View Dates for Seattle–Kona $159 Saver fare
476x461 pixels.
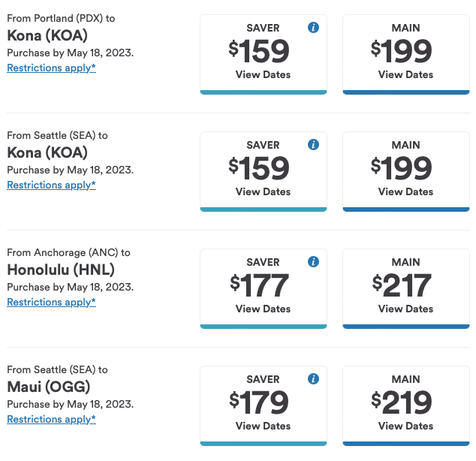click(x=263, y=191)
